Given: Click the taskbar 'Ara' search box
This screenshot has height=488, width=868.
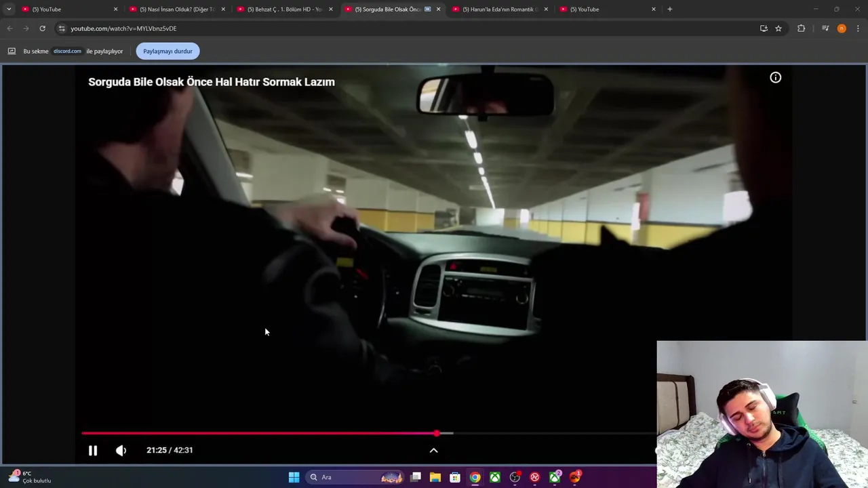Looking at the screenshot, I should (356, 477).
